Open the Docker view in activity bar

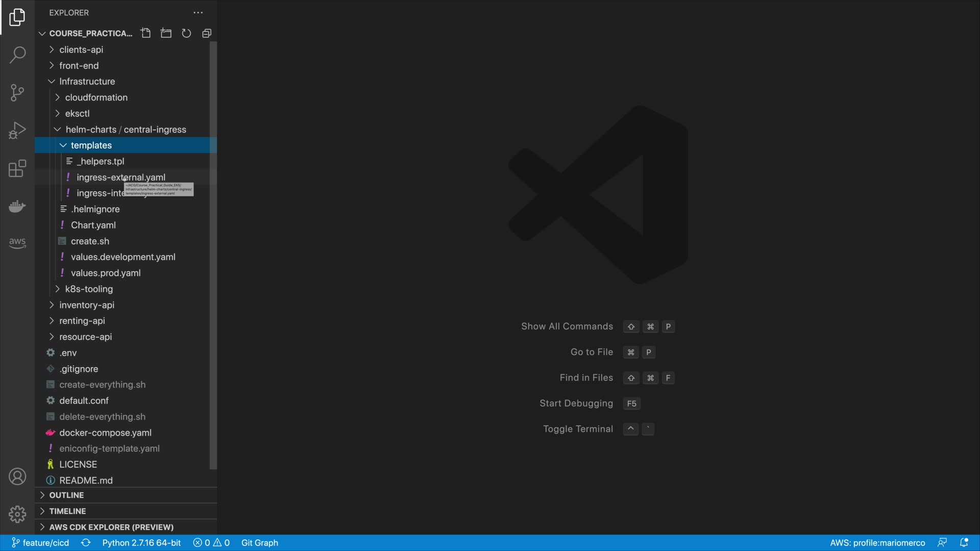click(x=17, y=206)
